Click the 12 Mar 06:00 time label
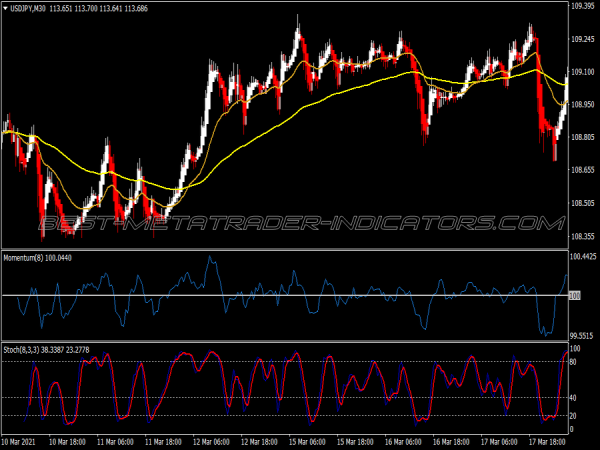 [211, 442]
